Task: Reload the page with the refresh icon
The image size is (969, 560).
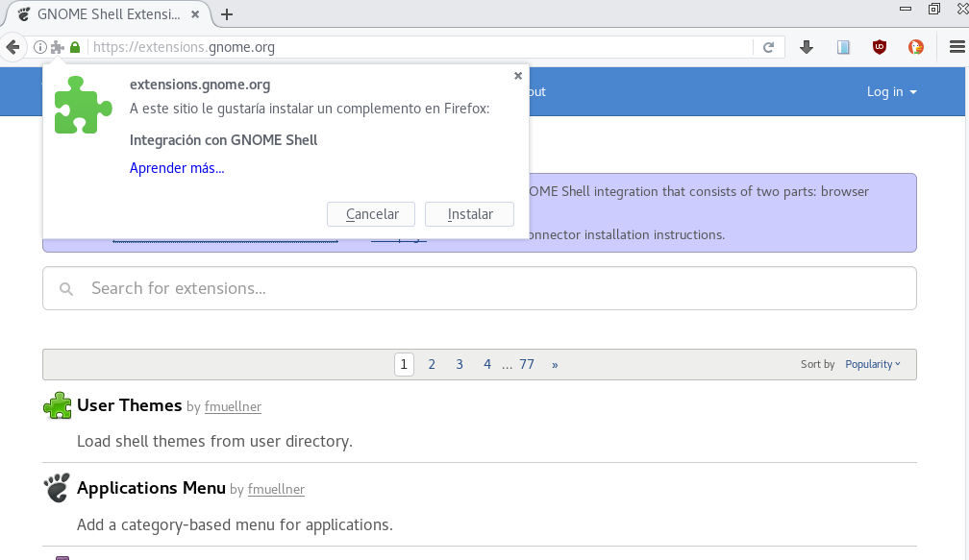Action: pos(769,47)
